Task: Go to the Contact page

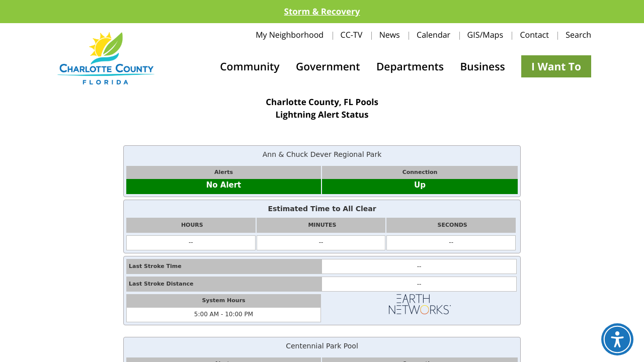Action: 534,35
